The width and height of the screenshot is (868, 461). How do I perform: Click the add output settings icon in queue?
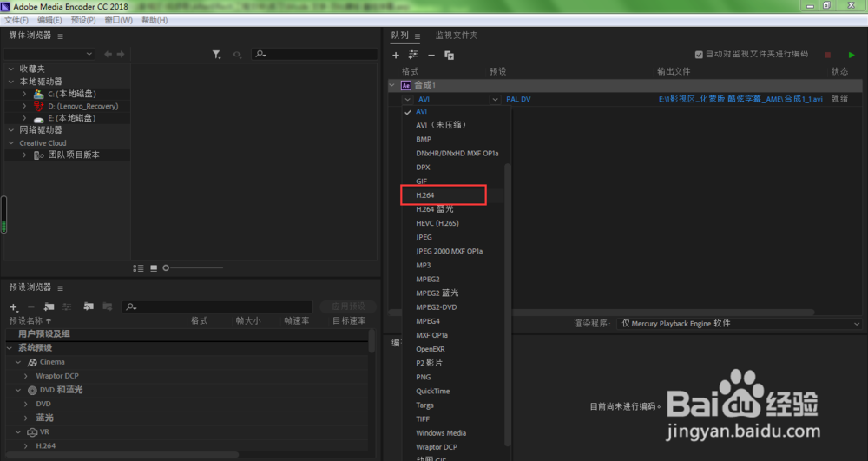tap(413, 55)
